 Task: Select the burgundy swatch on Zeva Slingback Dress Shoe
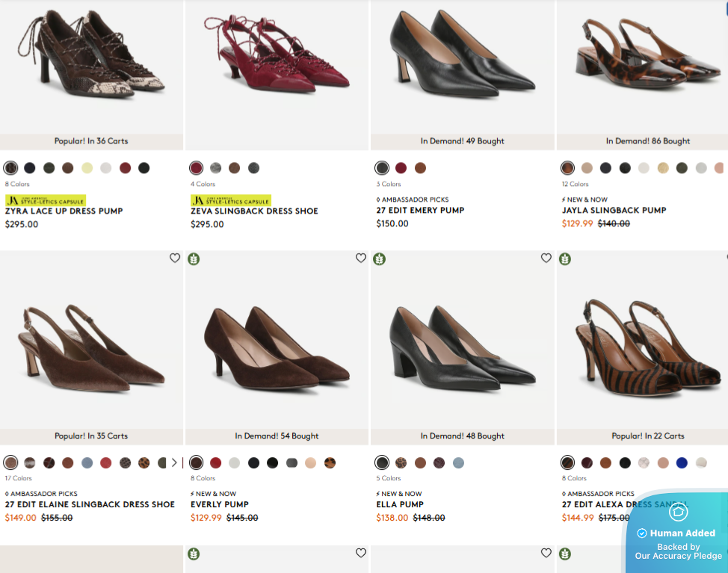click(197, 168)
